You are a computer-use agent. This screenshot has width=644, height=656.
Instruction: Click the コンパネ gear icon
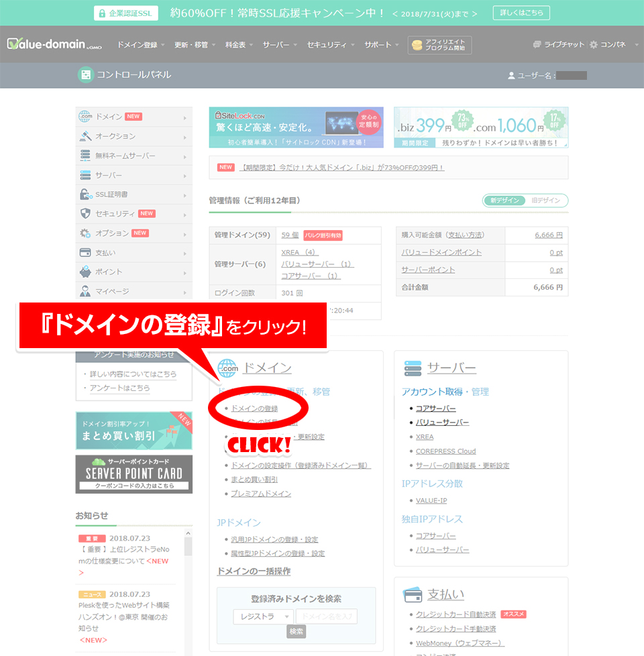pos(594,44)
